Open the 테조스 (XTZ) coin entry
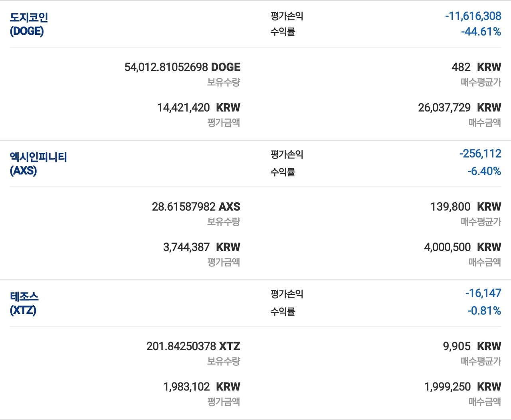Image resolution: width=511 pixels, height=420 pixels. pyautogui.click(x=24, y=303)
